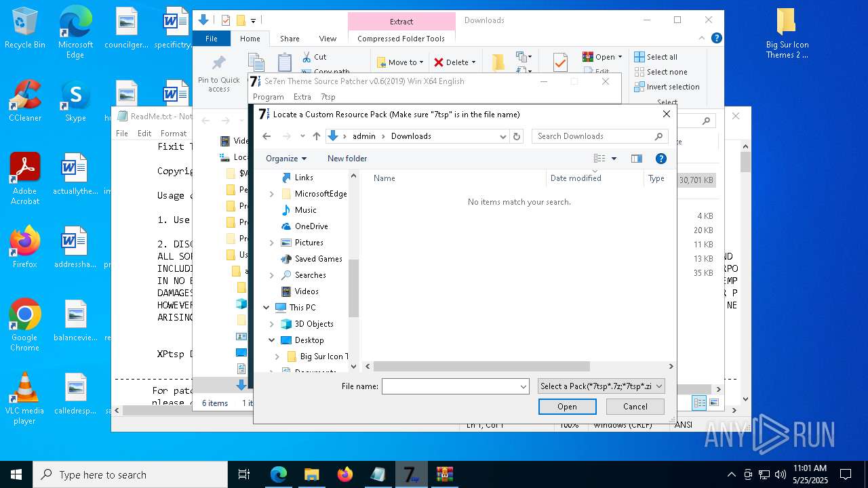Select Adobe Acrobat desktop icon

(x=25, y=178)
